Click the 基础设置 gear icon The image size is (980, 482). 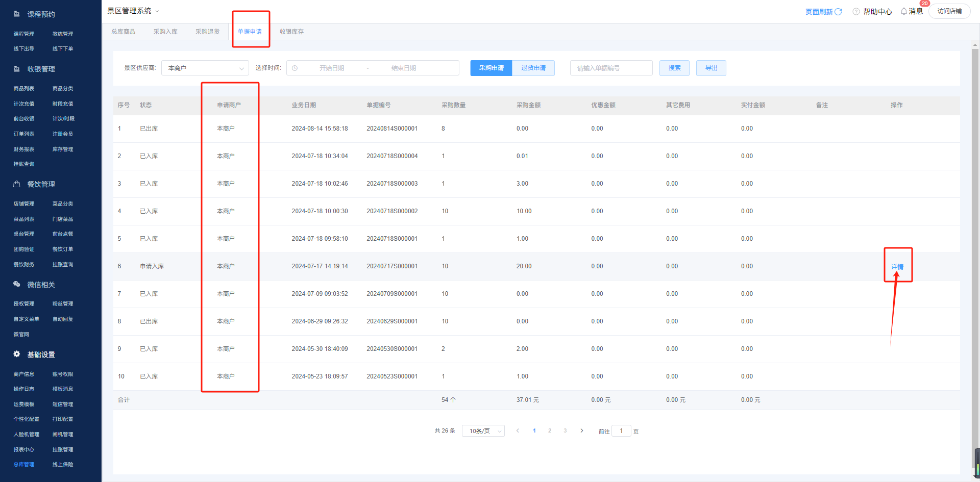pos(17,354)
